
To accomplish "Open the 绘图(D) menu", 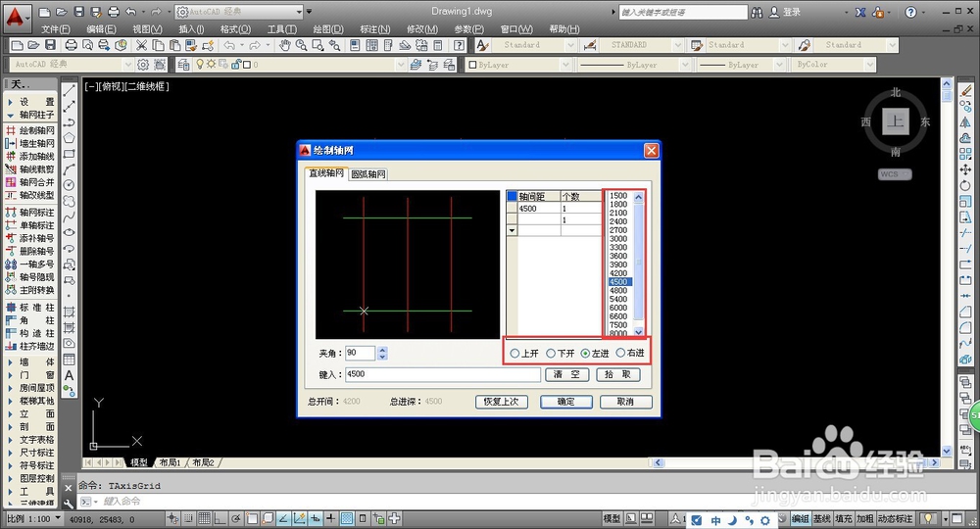I will [328, 29].
